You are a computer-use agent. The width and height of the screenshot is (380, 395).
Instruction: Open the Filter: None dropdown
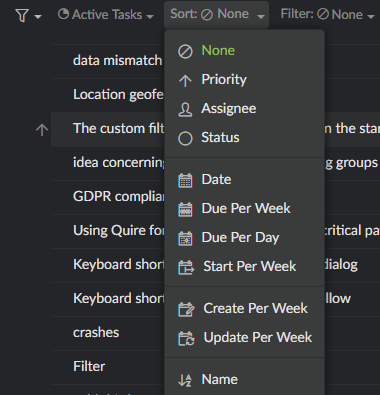click(328, 14)
